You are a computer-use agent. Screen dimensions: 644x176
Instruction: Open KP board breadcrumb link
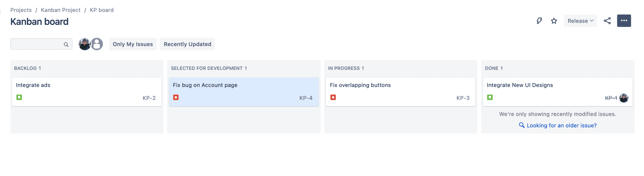coord(102,10)
